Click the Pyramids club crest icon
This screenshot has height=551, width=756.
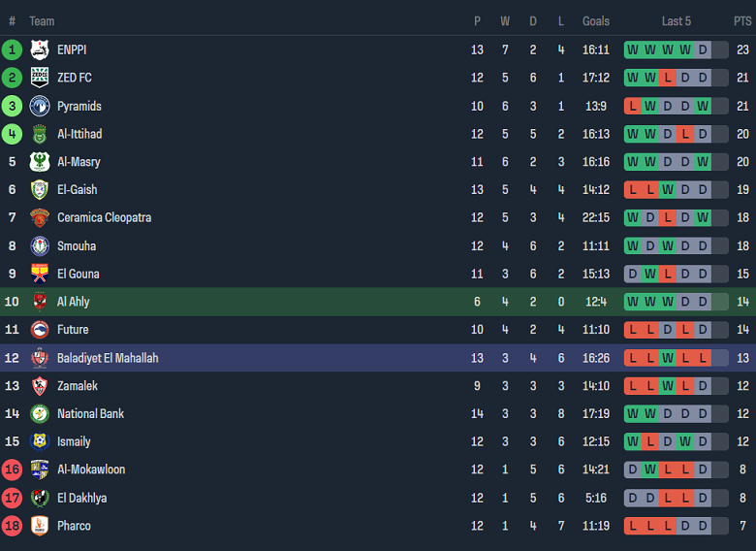click(40, 106)
